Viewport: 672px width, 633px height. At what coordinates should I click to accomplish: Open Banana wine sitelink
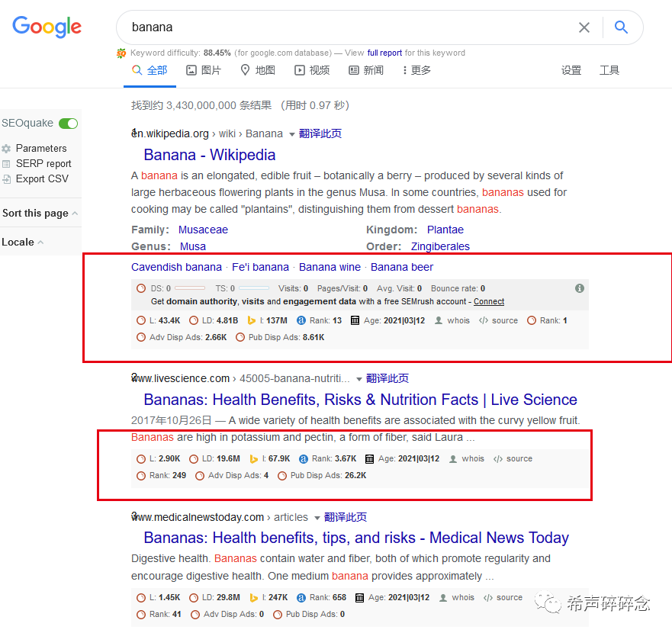click(330, 268)
